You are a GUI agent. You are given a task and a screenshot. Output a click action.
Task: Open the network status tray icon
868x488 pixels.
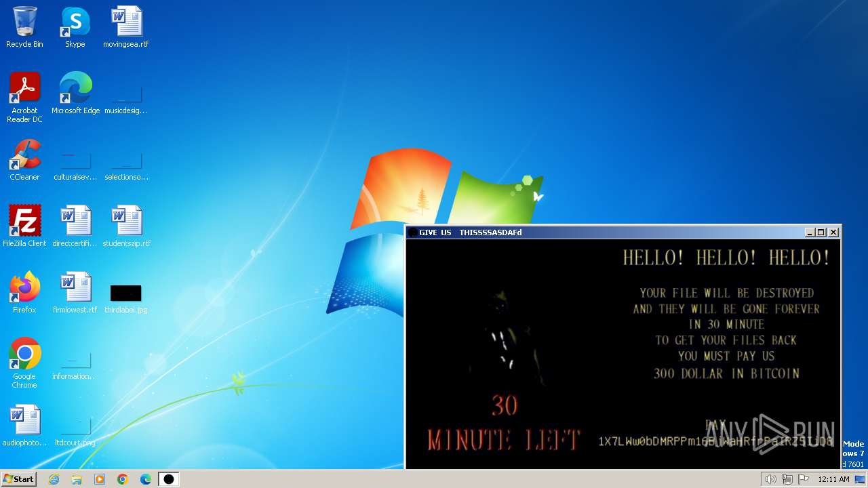click(787, 479)
